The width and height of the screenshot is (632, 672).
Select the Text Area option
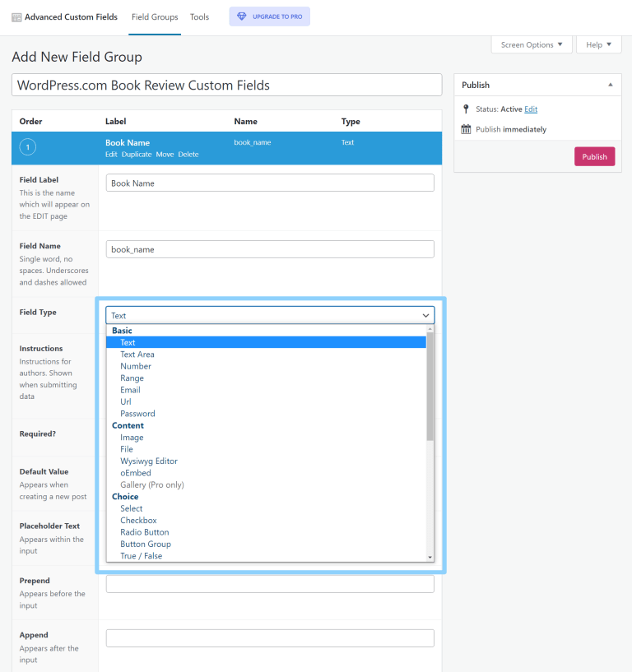pyautogui.click(x=267, y=355)
